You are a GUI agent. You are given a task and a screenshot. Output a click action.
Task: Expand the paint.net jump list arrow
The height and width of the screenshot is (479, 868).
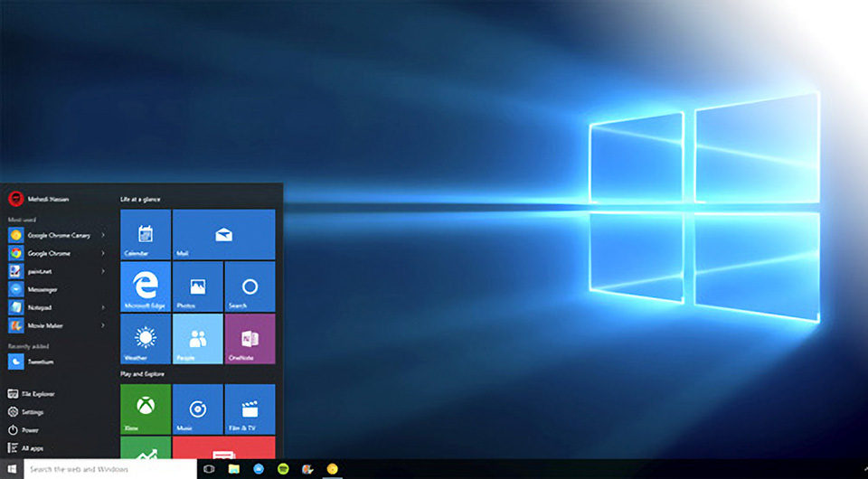coord(103,271)
